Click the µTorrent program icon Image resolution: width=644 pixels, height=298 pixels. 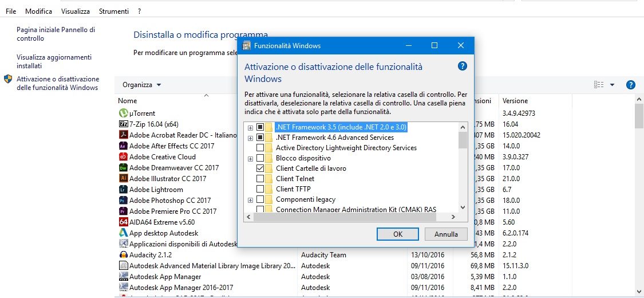(123, 113)
